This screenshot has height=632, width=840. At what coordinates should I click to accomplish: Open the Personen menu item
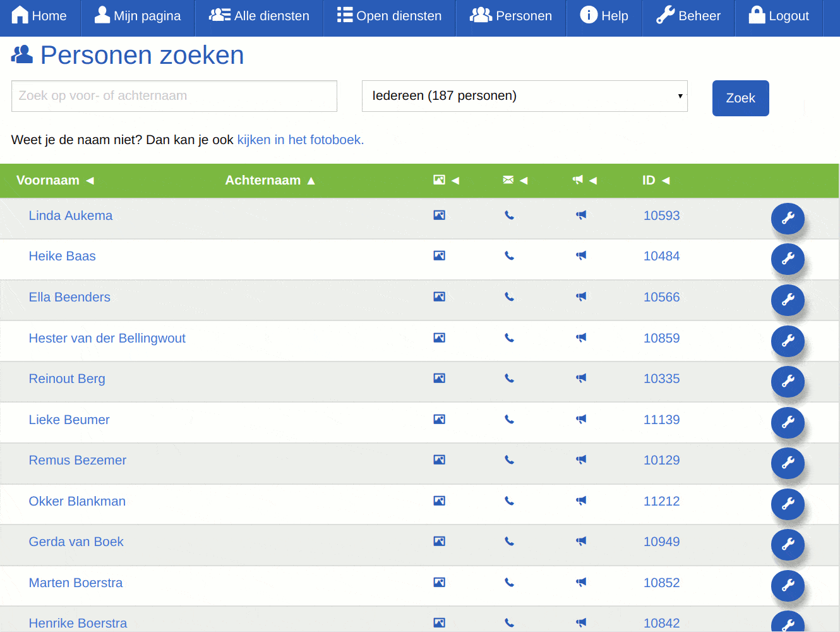click(x=510, y=16)
